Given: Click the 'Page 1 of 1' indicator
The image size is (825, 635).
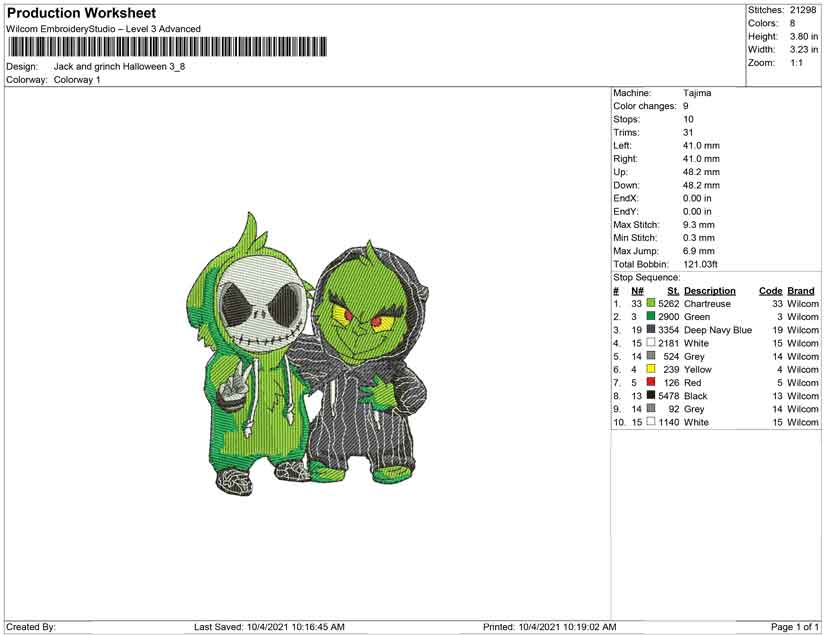Looking at the screenshot, I should (794, 627).
